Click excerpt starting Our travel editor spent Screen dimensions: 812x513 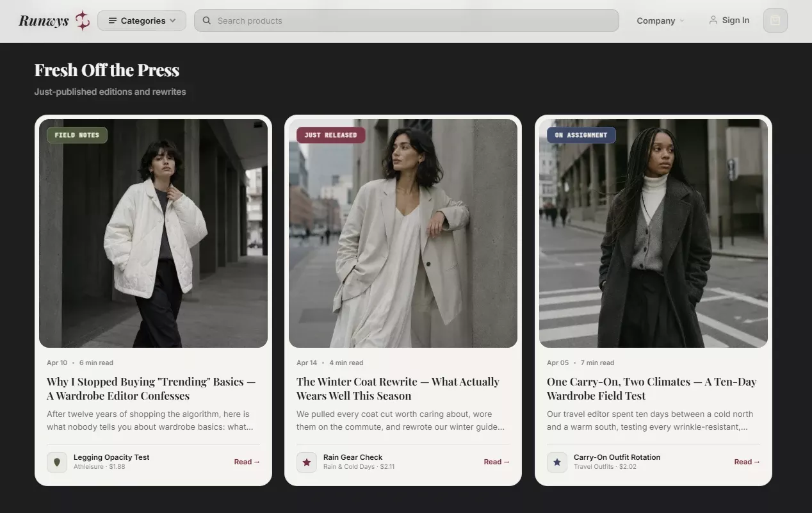(650, 421)
